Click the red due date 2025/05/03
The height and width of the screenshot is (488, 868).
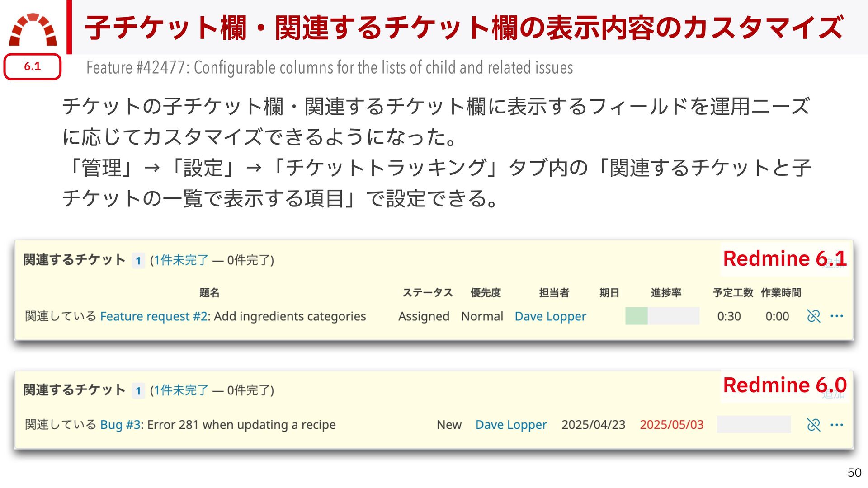pyautogui.click(x=671, y=425)
